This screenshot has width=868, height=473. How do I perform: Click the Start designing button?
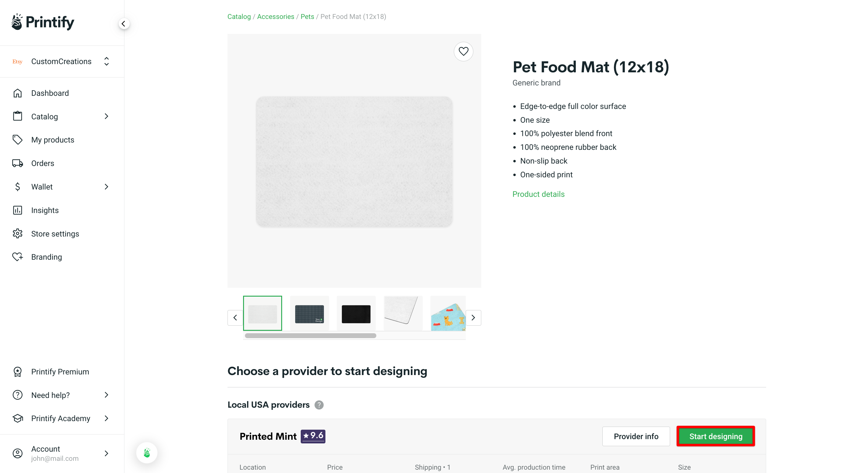pos(716,436)
